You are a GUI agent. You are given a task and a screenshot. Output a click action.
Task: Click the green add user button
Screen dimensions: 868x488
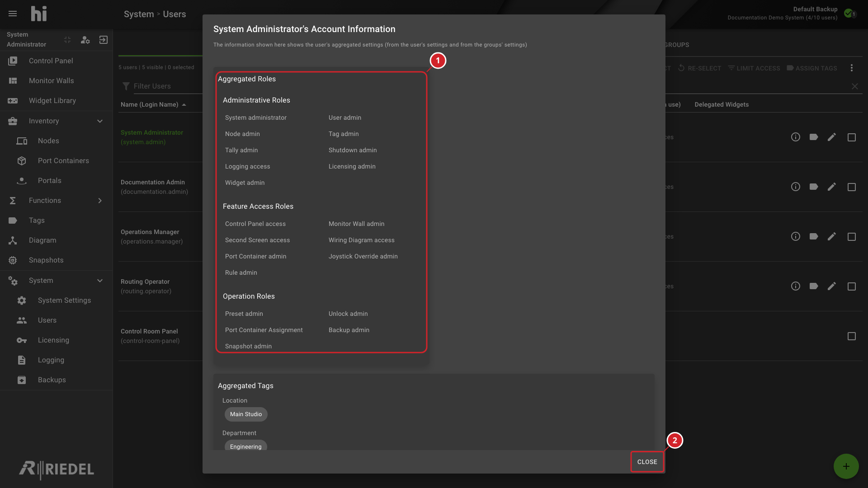846,466
